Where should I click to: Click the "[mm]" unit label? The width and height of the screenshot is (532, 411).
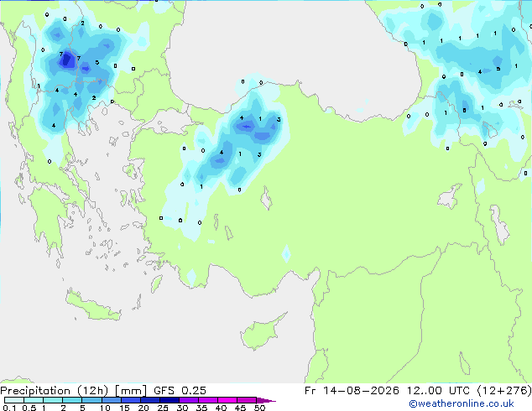(131, 391)
